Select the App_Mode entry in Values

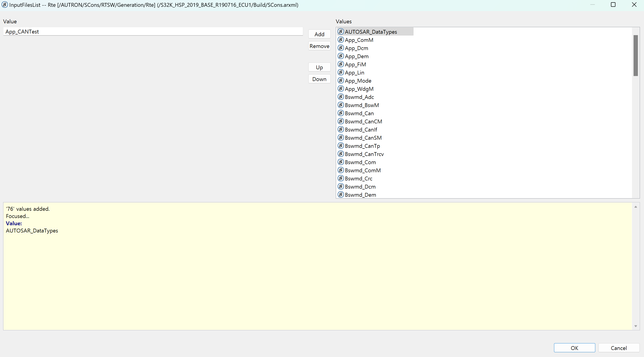(358, 81)
